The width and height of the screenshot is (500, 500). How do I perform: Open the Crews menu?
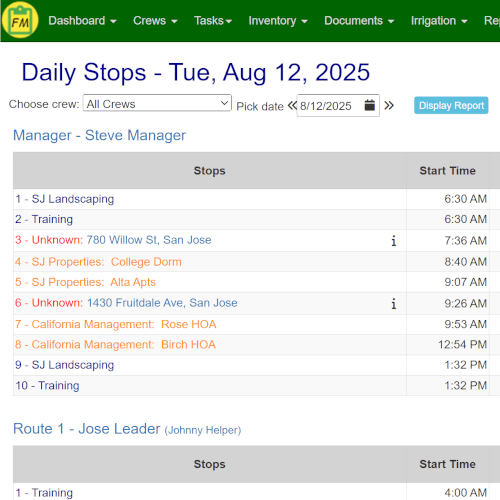pyautogui.click(x=155, y=21)
